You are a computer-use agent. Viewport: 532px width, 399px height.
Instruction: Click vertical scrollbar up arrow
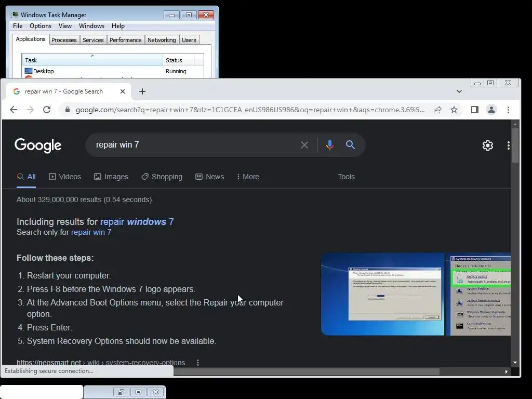[x=515, y=124]
